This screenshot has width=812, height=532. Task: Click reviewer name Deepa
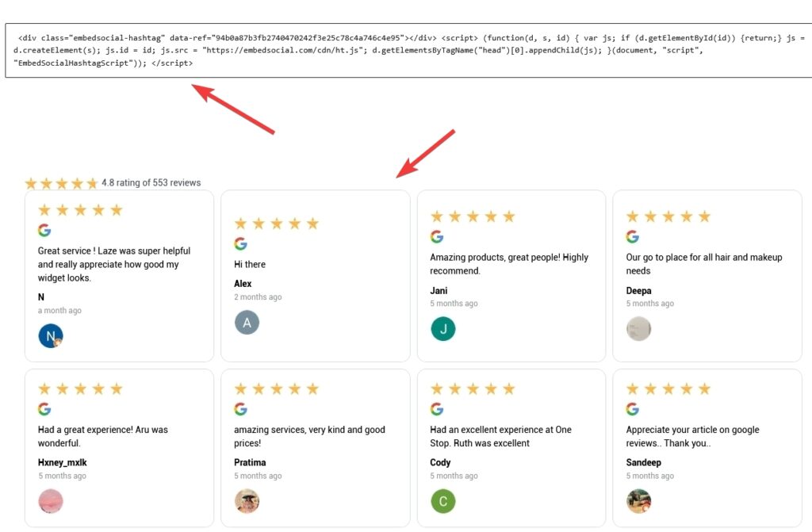coord(638,290)
